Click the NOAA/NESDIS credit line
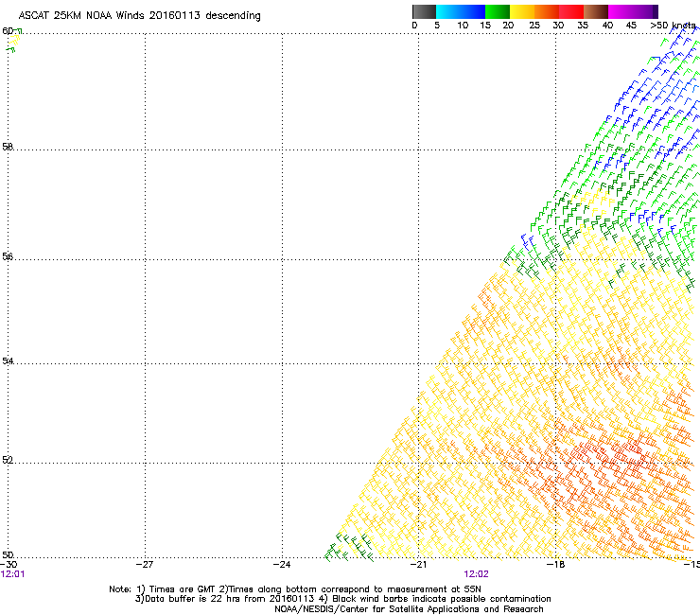The height and width of the screenshot is (615, 700). click(x=409, y=609)
